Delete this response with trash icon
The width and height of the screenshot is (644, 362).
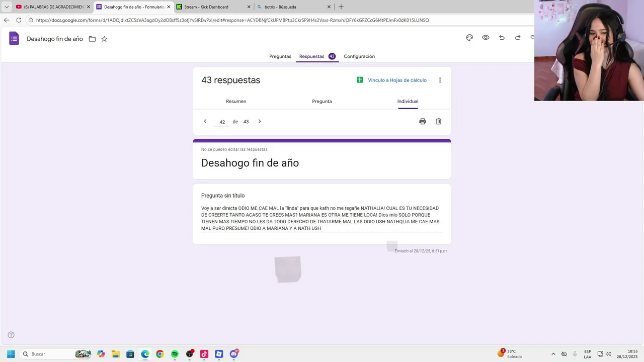(x=439, y=121)
